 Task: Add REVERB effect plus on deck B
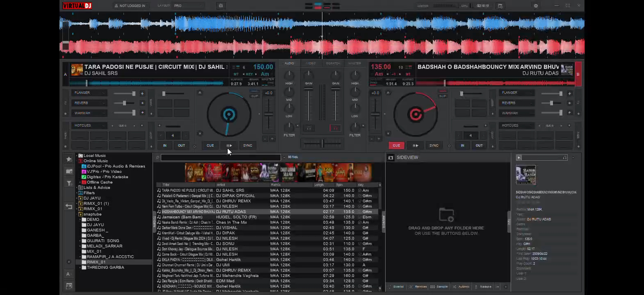(x=570, y=103)
